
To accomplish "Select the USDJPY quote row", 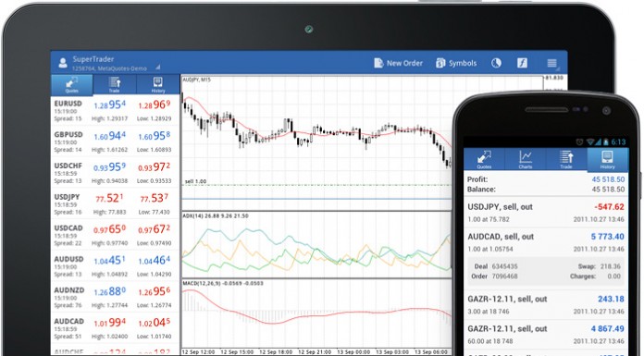I will (115, 204).
